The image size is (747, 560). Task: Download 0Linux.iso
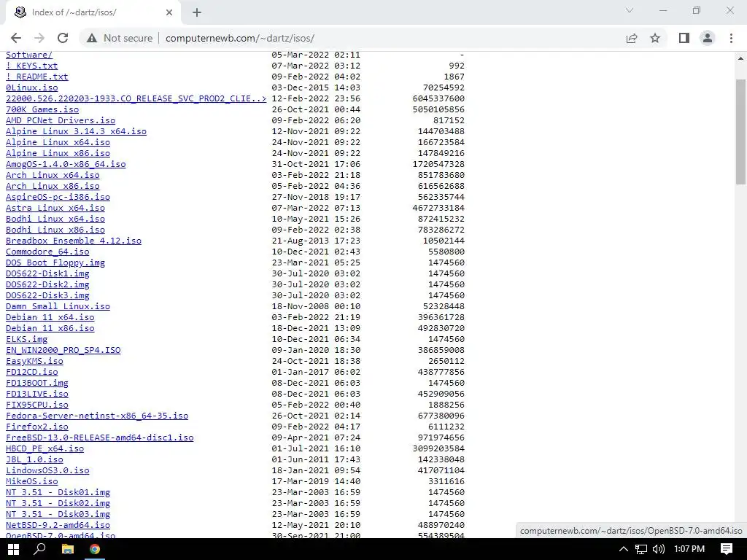(32, 87)
